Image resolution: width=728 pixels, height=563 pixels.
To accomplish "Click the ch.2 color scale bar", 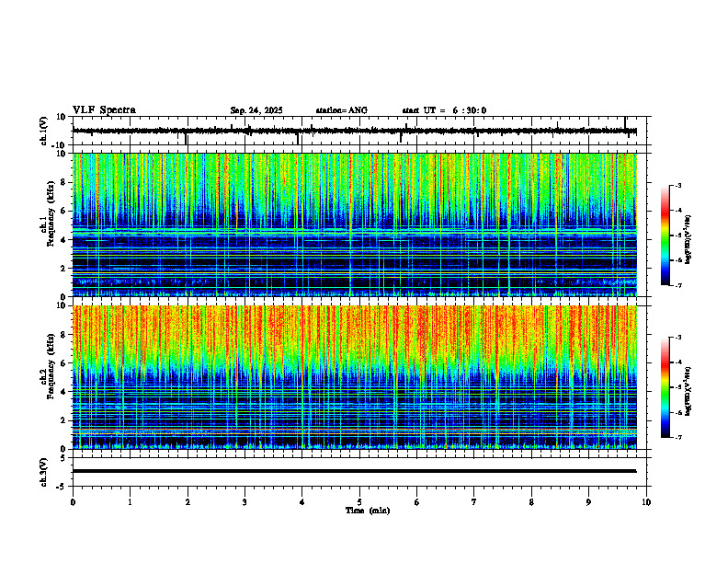I will (665, 387).
